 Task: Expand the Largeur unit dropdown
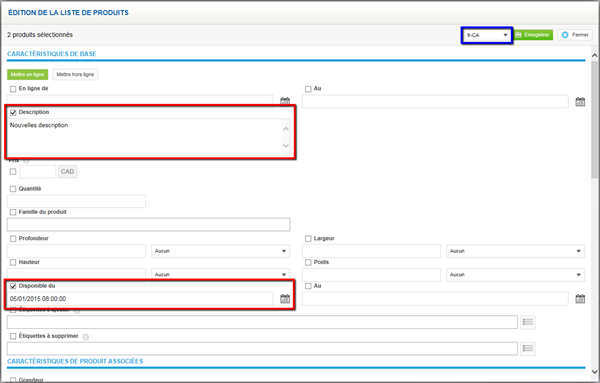pos(515,251)
